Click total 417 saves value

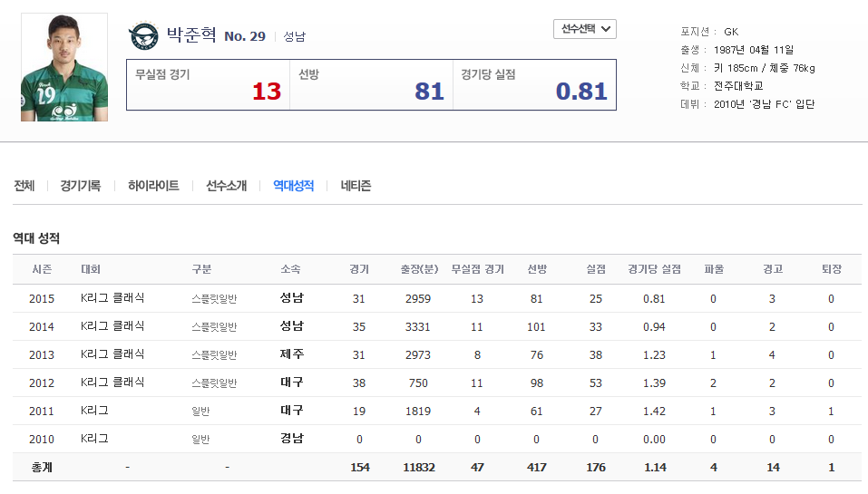(x=536, y=468)
